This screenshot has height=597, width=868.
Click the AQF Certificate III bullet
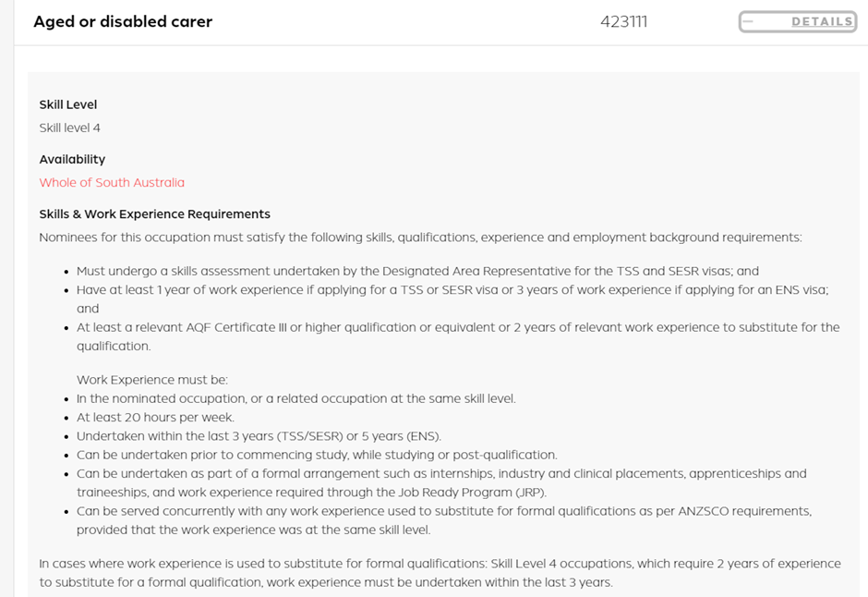[458, 336]
